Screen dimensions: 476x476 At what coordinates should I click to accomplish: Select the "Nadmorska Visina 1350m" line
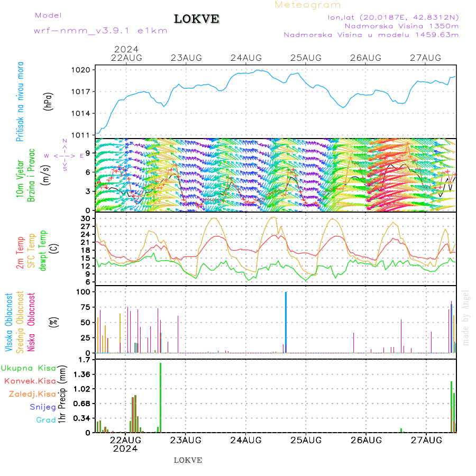pos(401,26)
